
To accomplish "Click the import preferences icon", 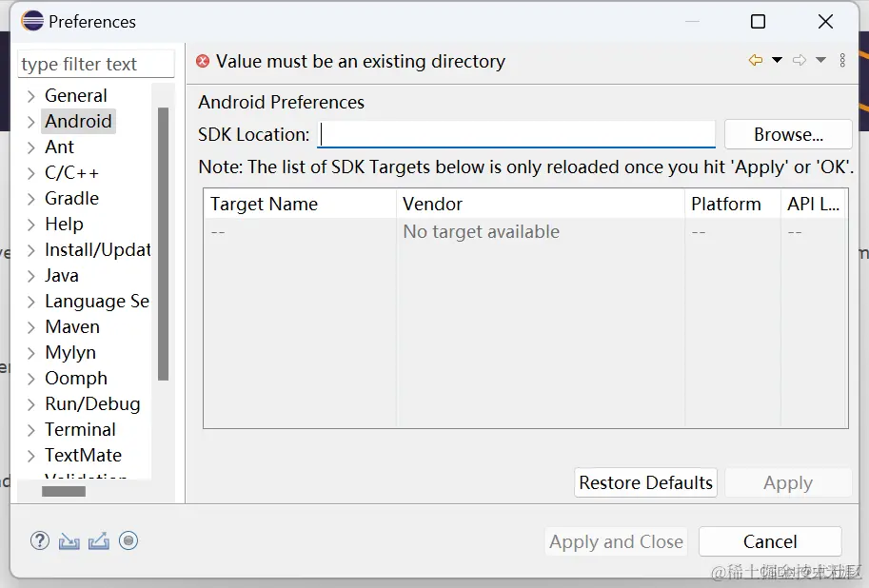I will [69, 540].
